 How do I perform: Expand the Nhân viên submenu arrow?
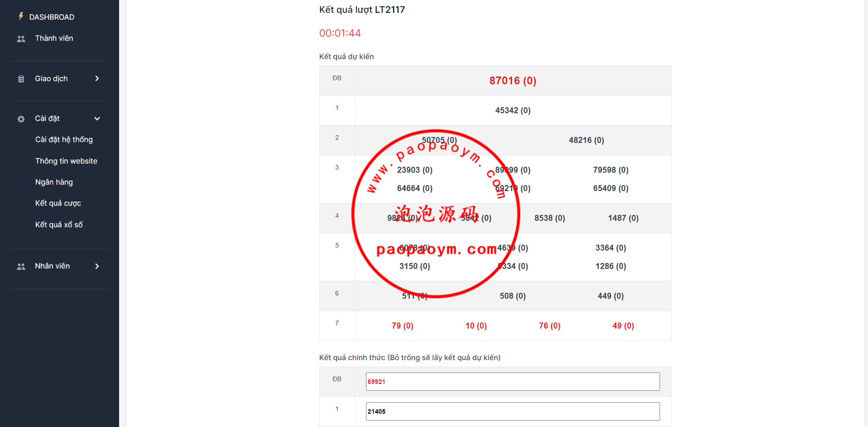[97, 266]
